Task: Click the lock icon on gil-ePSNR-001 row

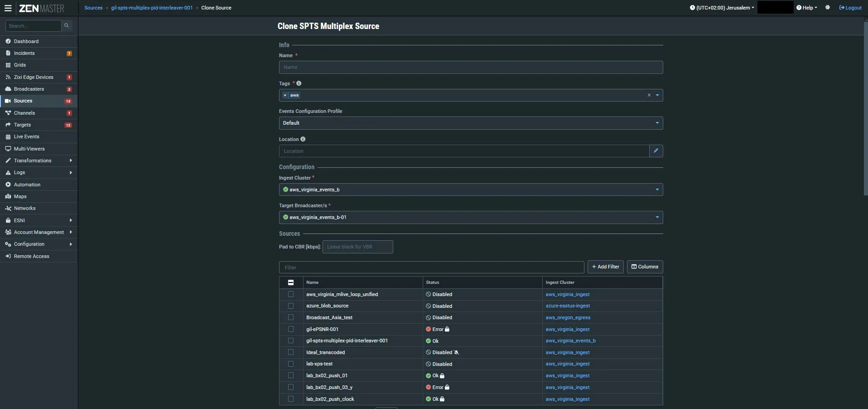Action: (447, 329)
